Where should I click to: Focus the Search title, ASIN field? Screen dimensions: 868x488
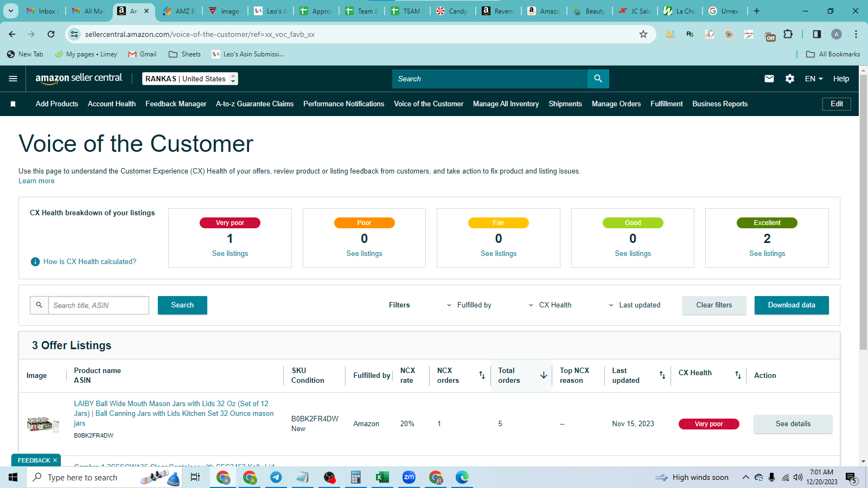[x=99, y=305]
